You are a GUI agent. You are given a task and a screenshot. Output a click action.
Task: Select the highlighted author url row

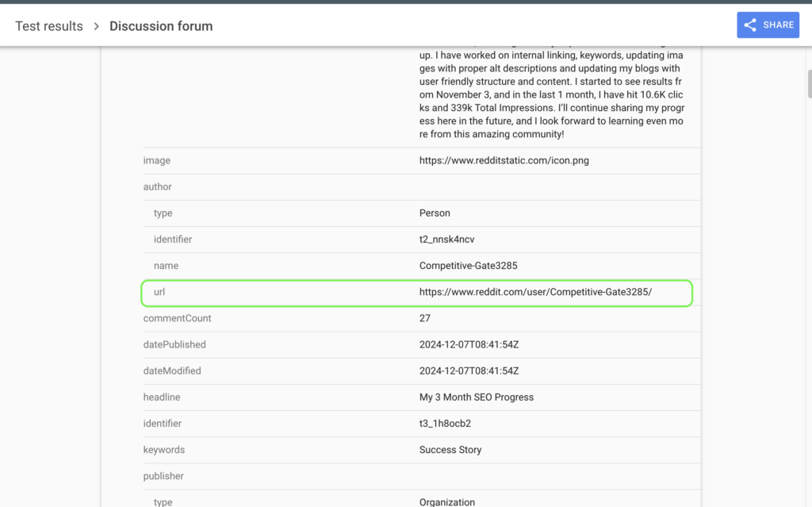[x=416, y=292]
